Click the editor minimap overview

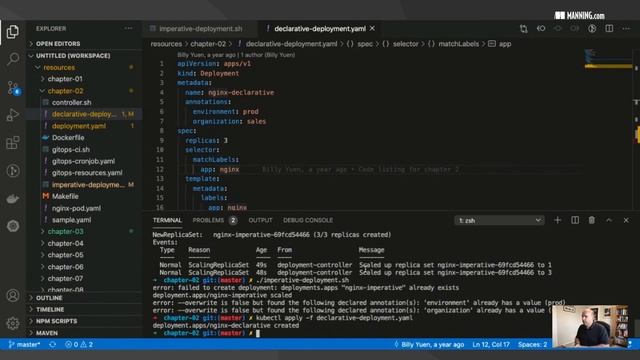pos(608,131)
